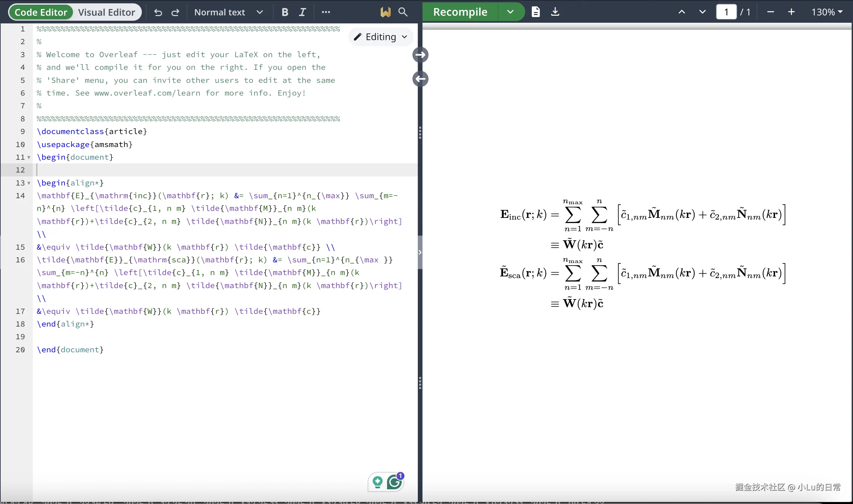Click the Writefull icon in toolbar

[x=385, y=12]
